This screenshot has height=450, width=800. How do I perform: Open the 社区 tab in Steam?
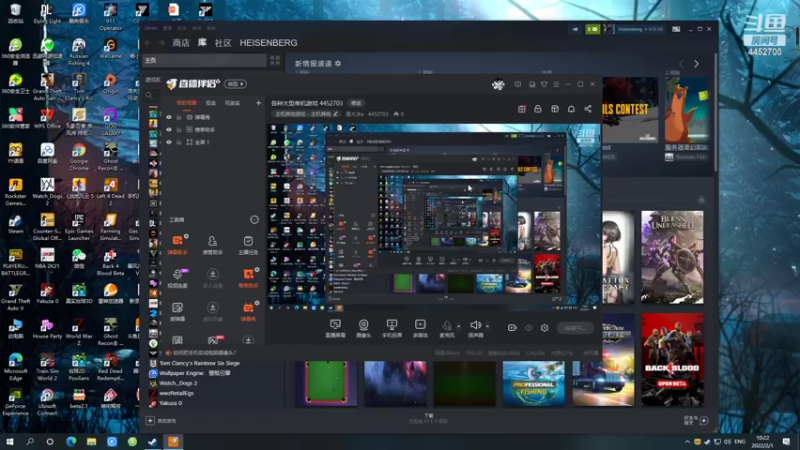(222, 43)
